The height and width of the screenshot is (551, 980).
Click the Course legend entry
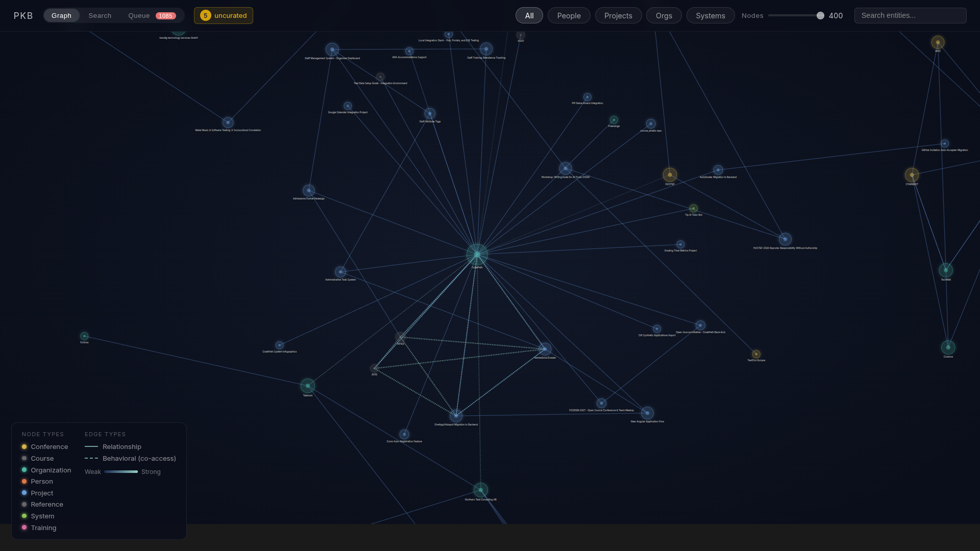(37, 458)
